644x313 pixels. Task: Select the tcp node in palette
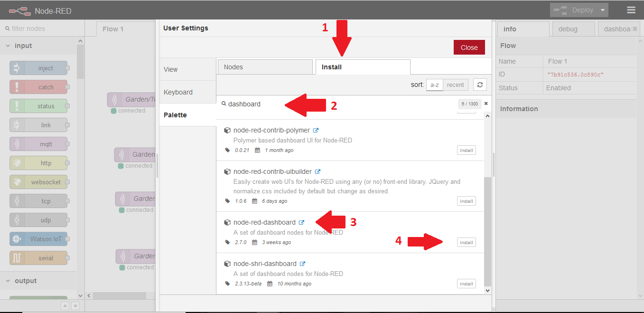click(38, 201)
